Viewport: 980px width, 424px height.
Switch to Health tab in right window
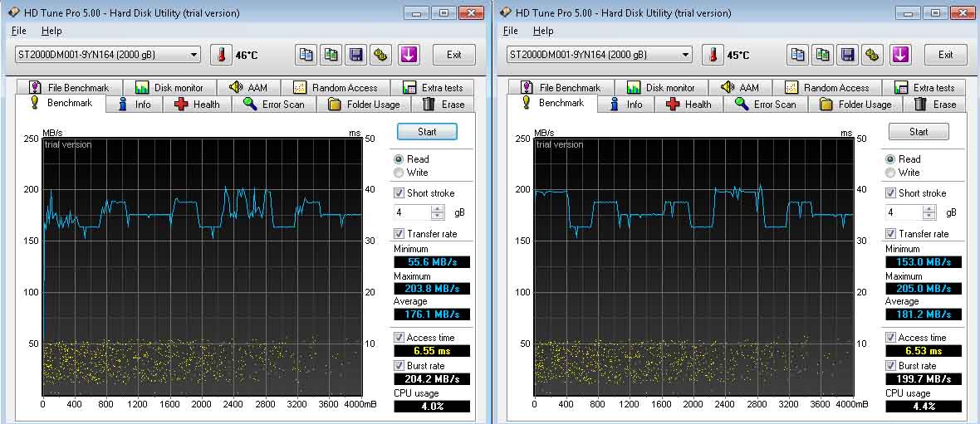click(x=688, y=105)
